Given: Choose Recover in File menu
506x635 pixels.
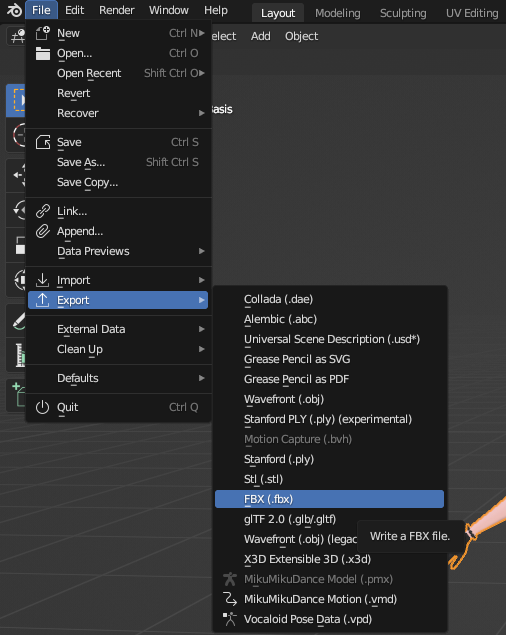Looking at the screenshot, I should [119, 113].
